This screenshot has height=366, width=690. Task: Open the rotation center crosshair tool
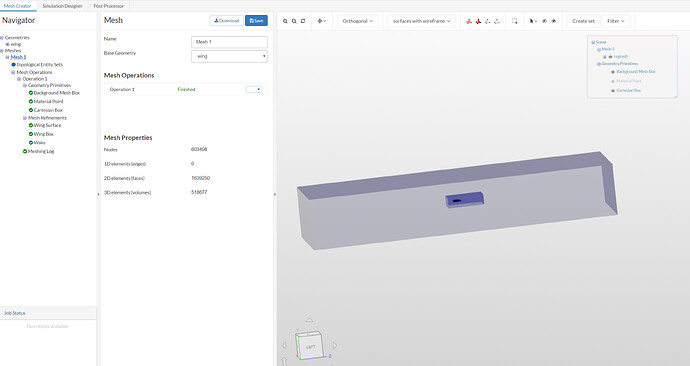[321, 21]
